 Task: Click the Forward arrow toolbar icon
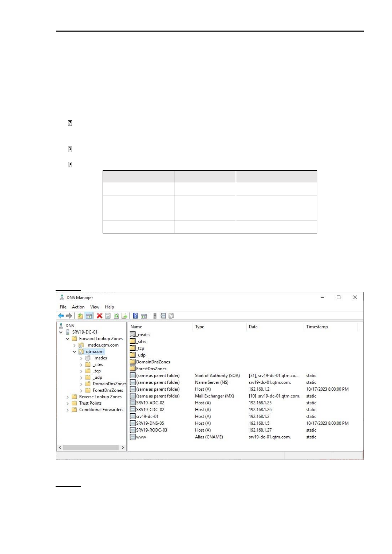69,316
